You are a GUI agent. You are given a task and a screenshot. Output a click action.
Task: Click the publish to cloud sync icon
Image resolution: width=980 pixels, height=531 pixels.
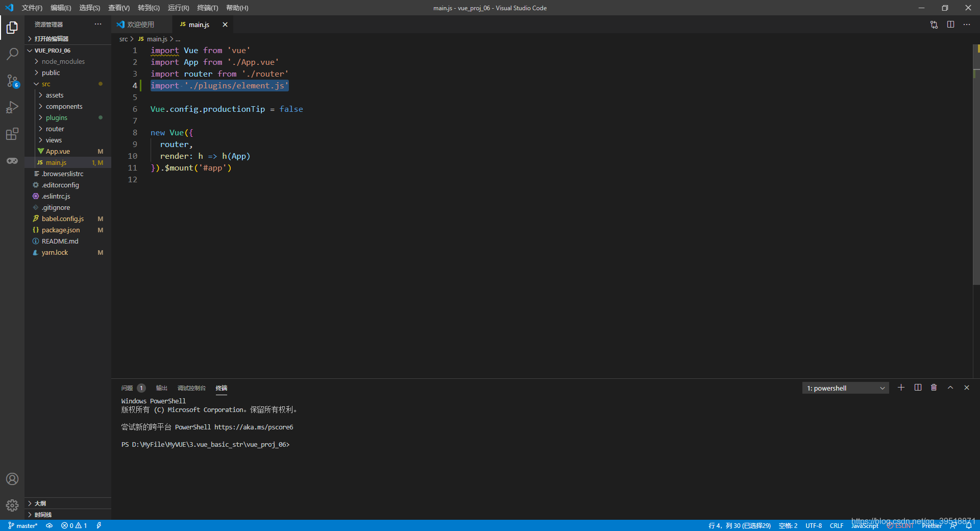[50, 525]
